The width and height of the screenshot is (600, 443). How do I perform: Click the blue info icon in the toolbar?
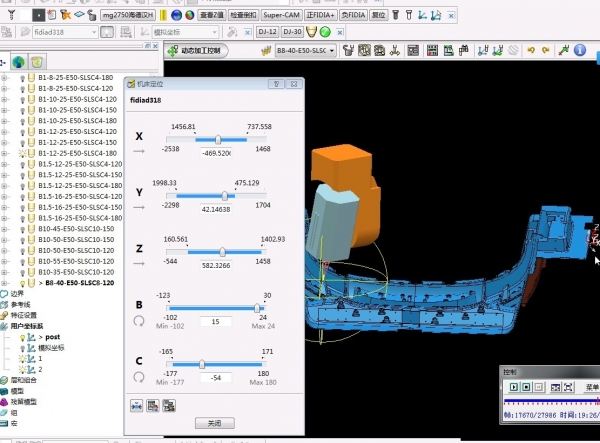pyautogui.click(x=578, y=50)
